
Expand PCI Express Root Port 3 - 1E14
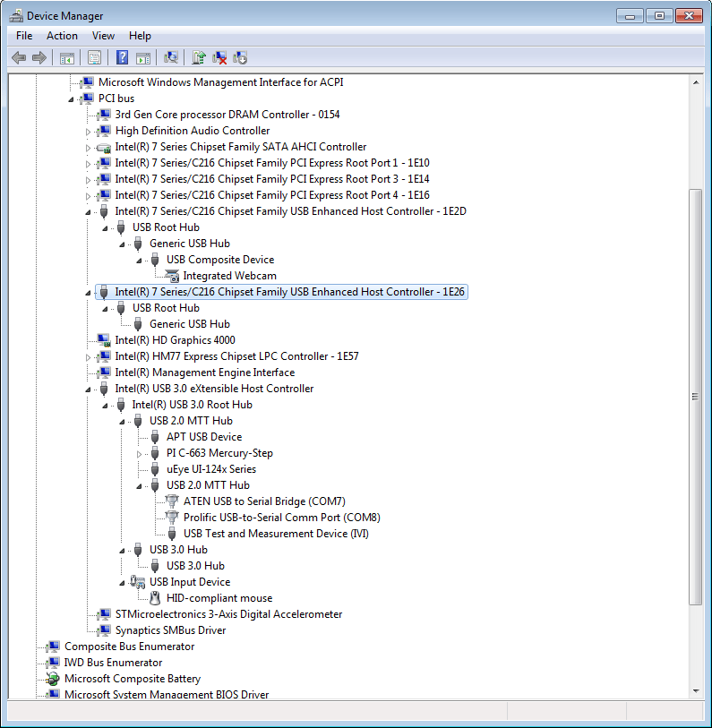(88, 180)
